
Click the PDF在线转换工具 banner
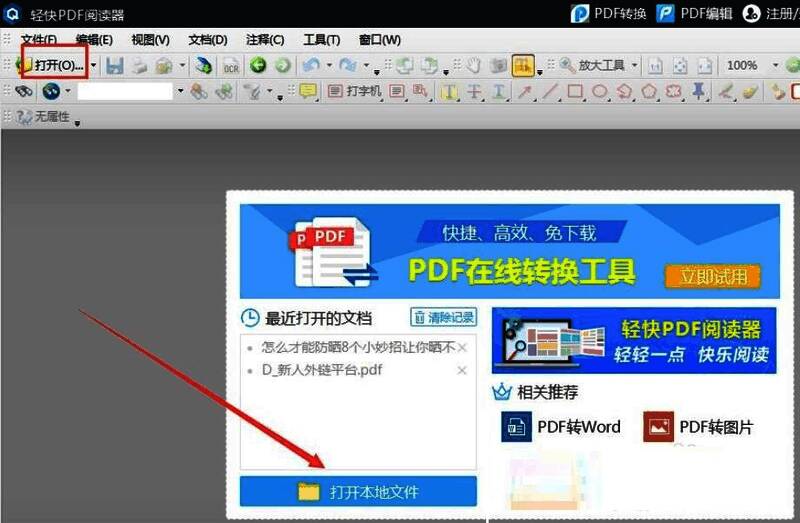tap(510, 252)
